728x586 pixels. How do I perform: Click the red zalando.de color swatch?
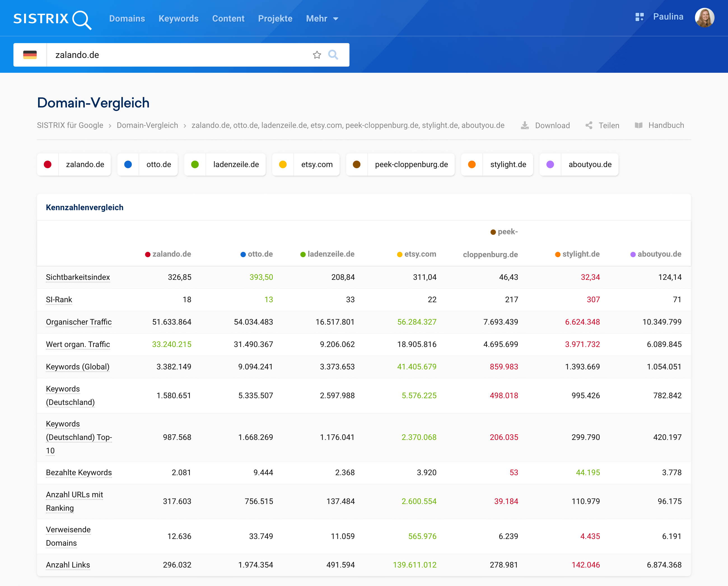click(48, 164)
